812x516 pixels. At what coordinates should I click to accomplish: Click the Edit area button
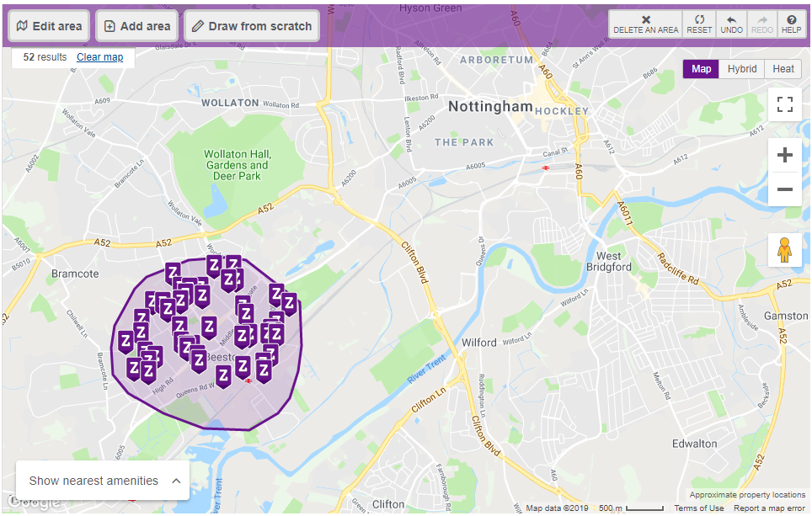[x=49, y=26]
